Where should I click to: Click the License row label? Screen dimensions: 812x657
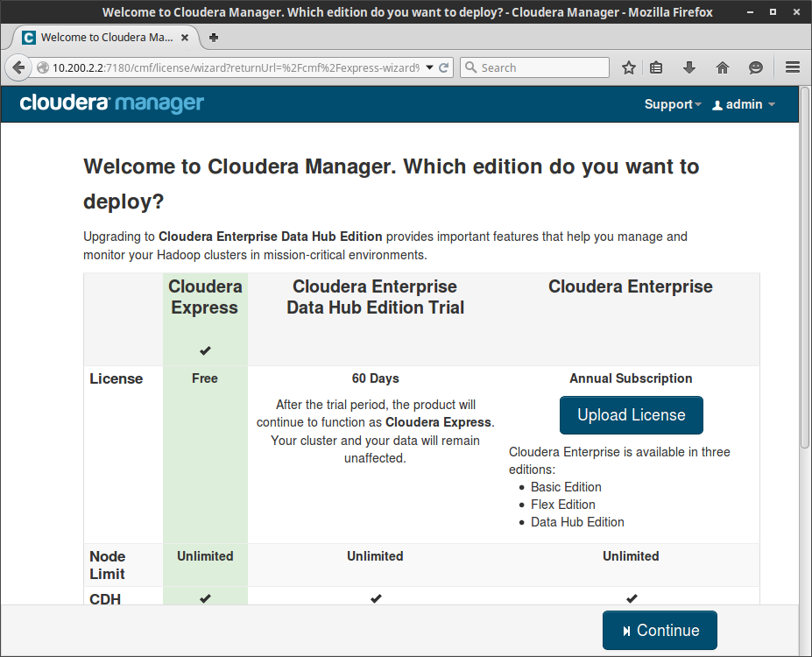[116, 378]
